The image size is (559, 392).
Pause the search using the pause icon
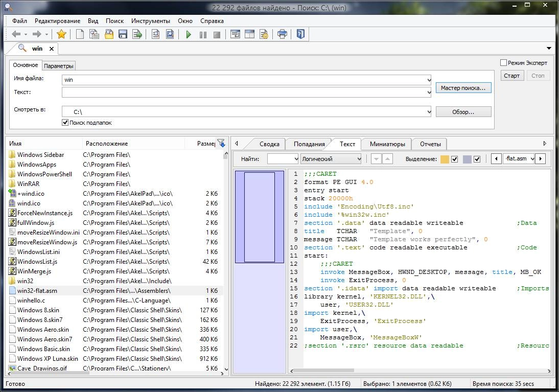[203, 35]
